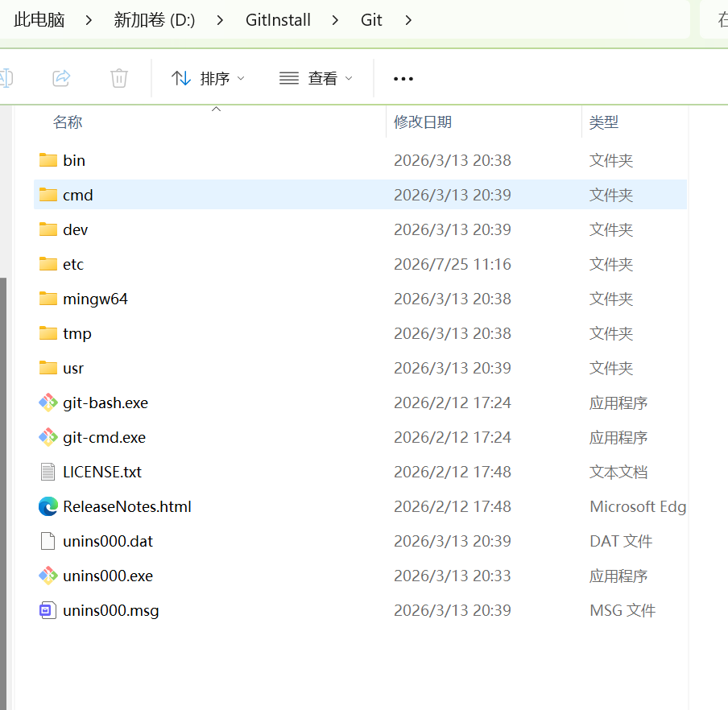The width and height of the screenshot is (728, 710).
Task: Select the folder name mingw64
Action: [95, 299]
